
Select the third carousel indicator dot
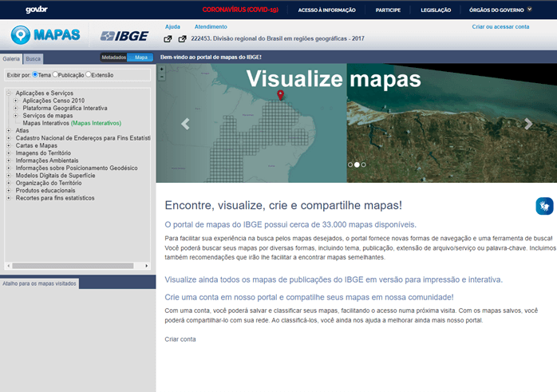[x=363, y=164]
